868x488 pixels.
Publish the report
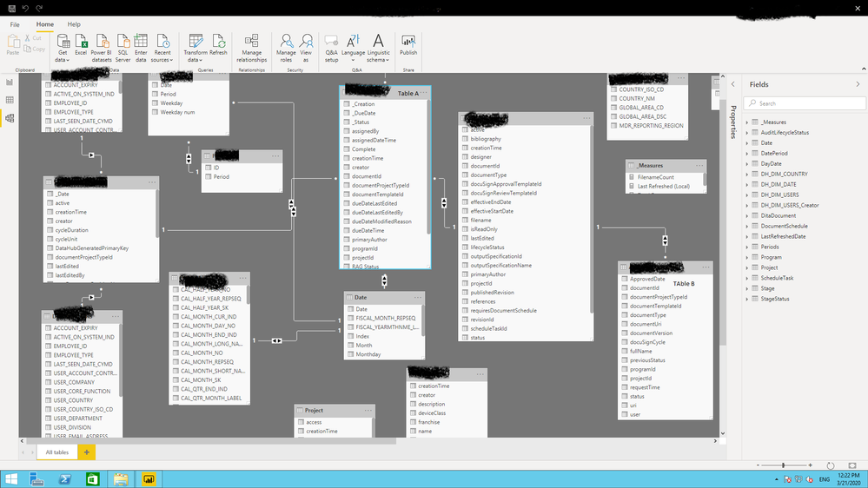click(408, 45)
